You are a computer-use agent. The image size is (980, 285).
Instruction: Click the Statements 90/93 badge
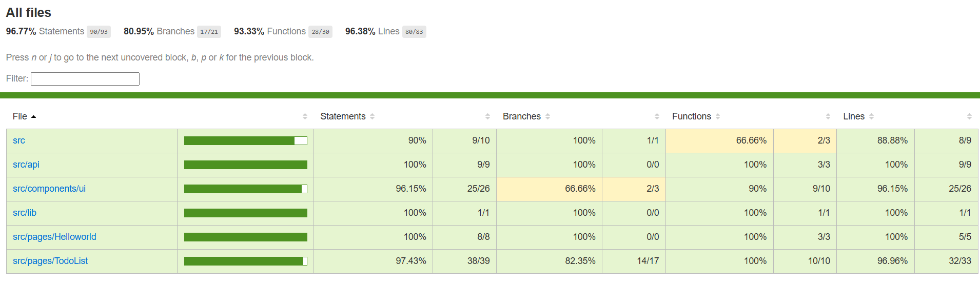(99, 32)
